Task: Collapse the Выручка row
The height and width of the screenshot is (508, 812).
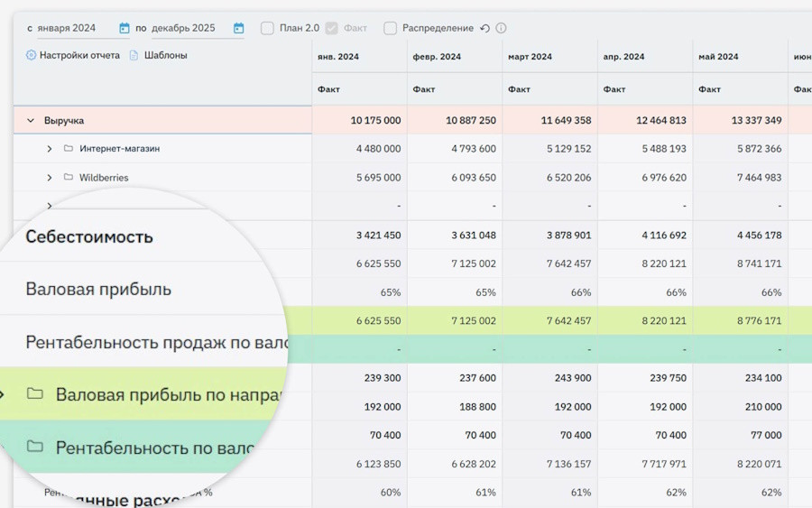Action: [31, 120]
